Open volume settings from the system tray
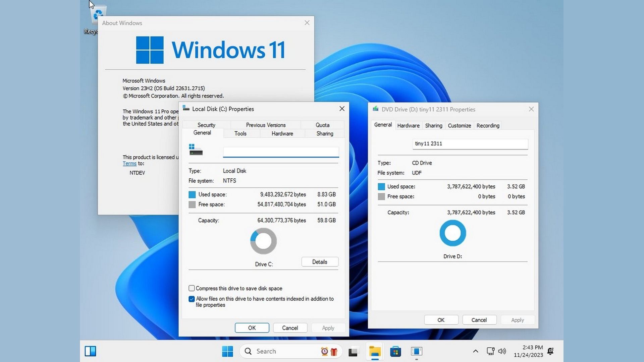 [502, 351]
